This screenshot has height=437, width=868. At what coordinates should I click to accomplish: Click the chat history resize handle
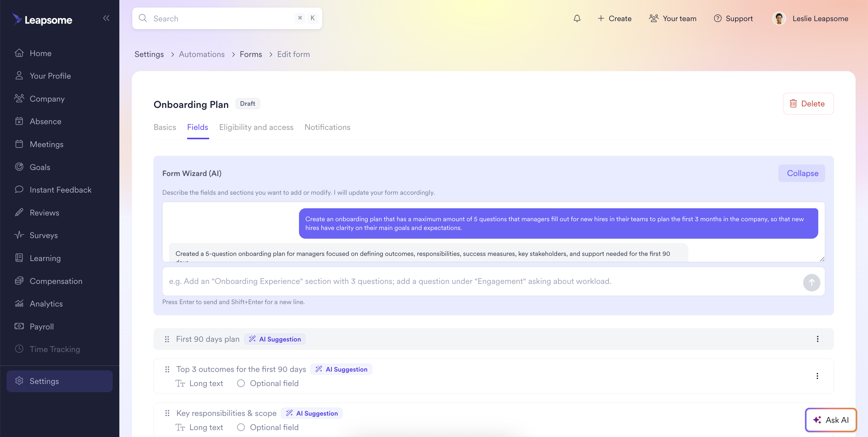coord(822,259)
